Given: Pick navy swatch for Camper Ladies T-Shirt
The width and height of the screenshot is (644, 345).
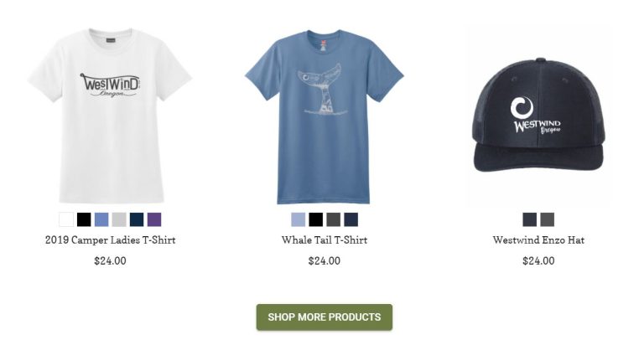Looking at the screenshot, I should (137, 219).
